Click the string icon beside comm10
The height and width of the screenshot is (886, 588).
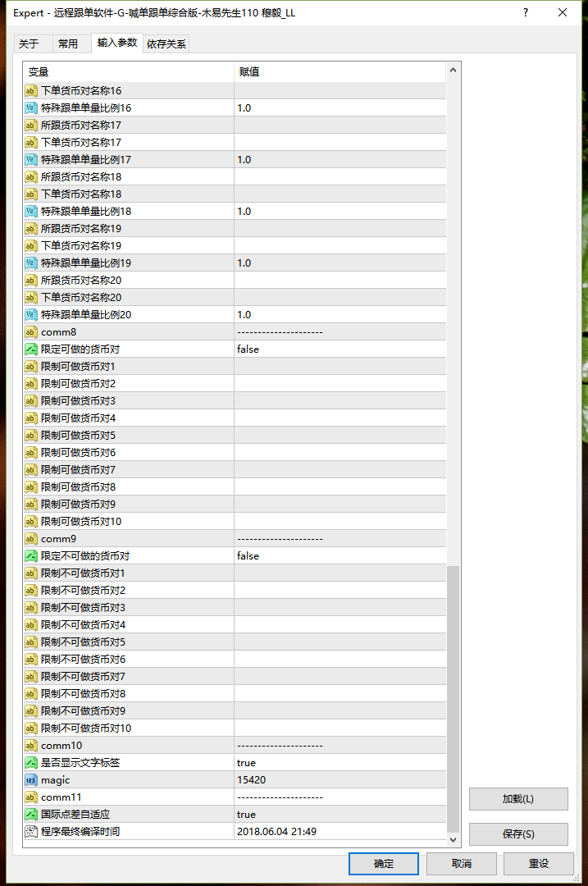coord(31,745)
